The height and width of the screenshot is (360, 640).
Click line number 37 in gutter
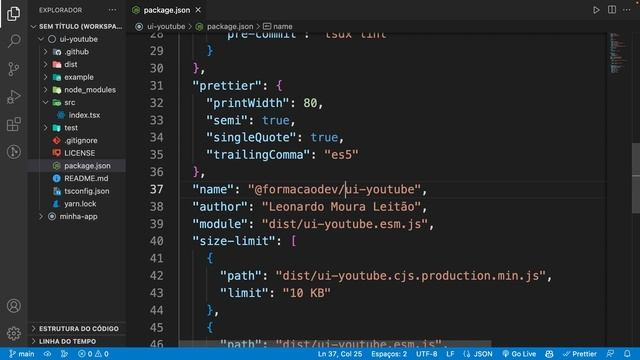click(156, 189)
